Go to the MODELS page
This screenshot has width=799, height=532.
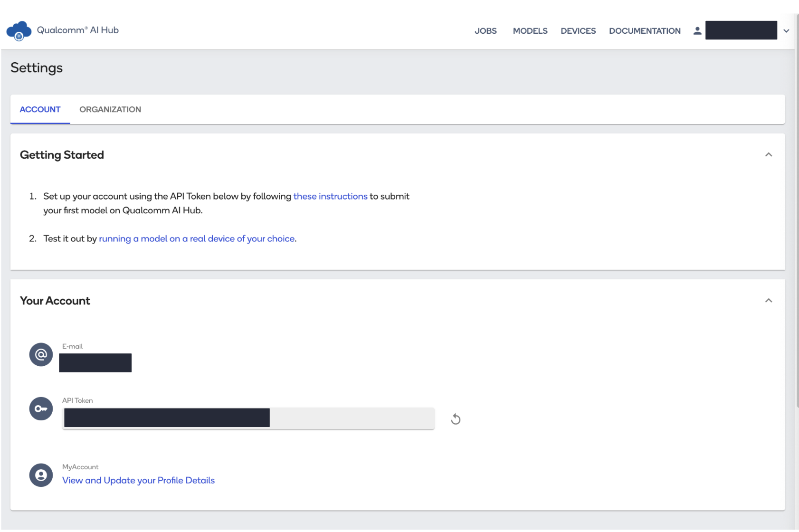[x=530, y=31]
